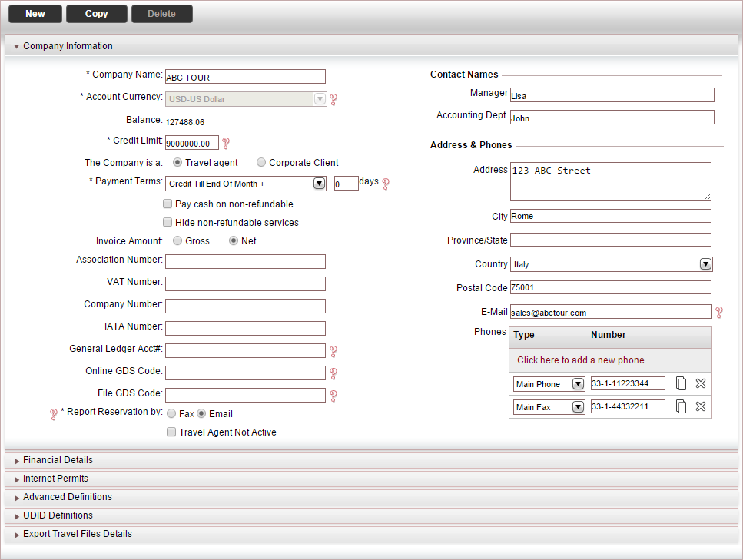
Task: Open the Account Currency dropdown
Action: click(x=320, y=99)
